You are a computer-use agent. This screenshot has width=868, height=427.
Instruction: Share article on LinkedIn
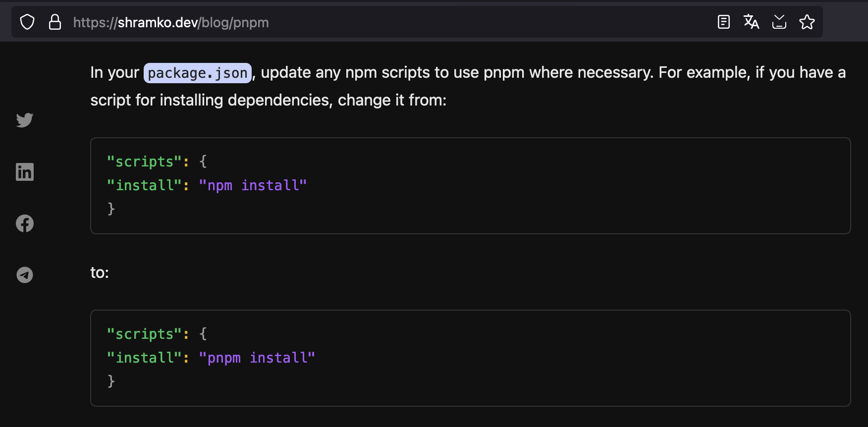pyautogui.click(x=25, y=172)
